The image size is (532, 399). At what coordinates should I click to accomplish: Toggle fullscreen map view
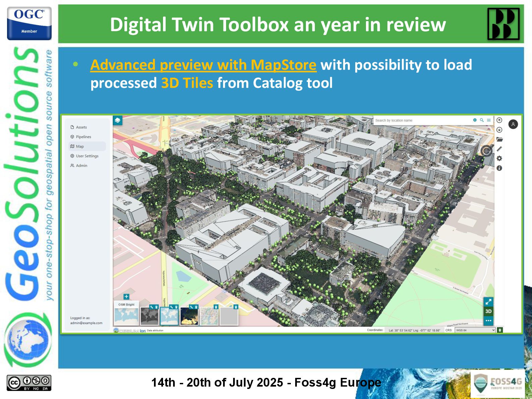click(488, 302)
